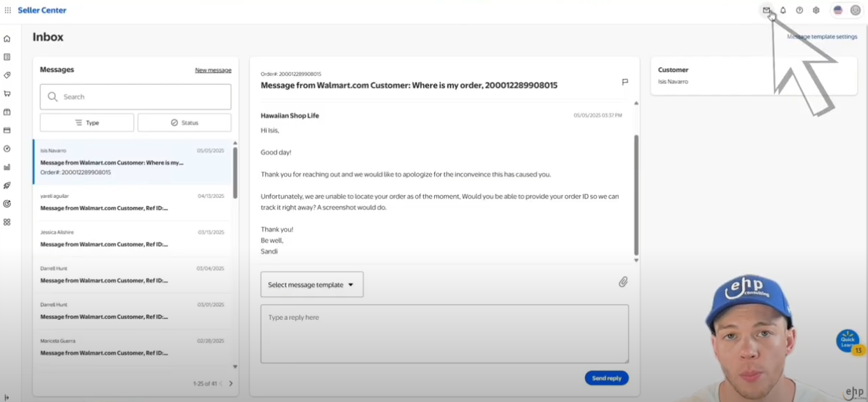Open the Select message template dropdown
Image resolution: width=868 pixels, height=402 pixels.
[311, 284]
